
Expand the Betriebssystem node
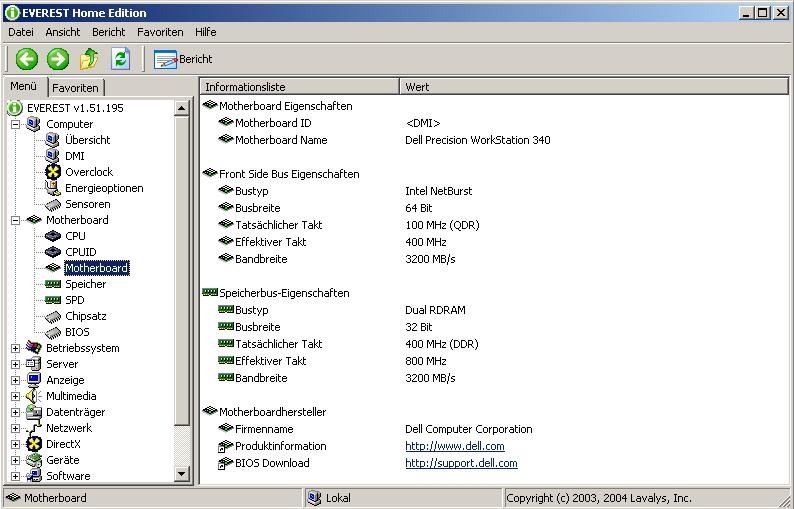tap(15, 348)
